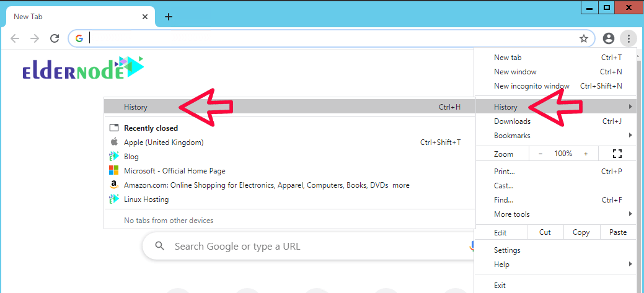Bookmark this tab with star icon

coord(584,38)
